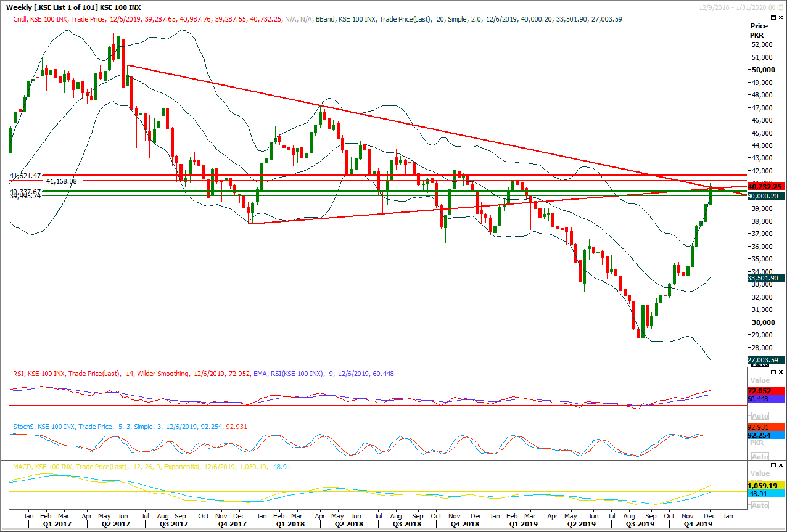Screen dimensions: 787x532
Task: Select the Cndl KSE 100 INX legend
Action: 148,19
